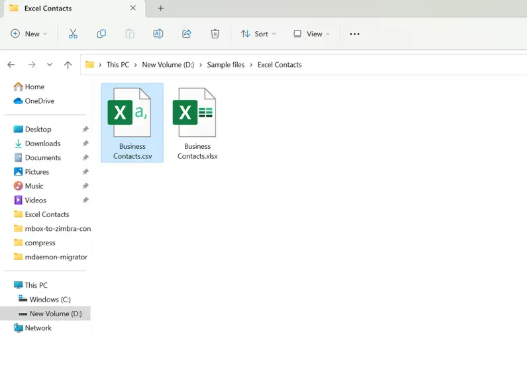Click the Delete trash icon
Viewport: 527px width, 368px height.
coord(215,34)
